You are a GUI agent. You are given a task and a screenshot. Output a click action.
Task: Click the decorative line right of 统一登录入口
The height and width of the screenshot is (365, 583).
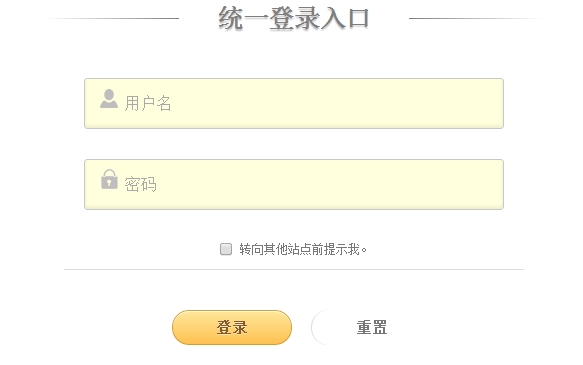point(476,18)
